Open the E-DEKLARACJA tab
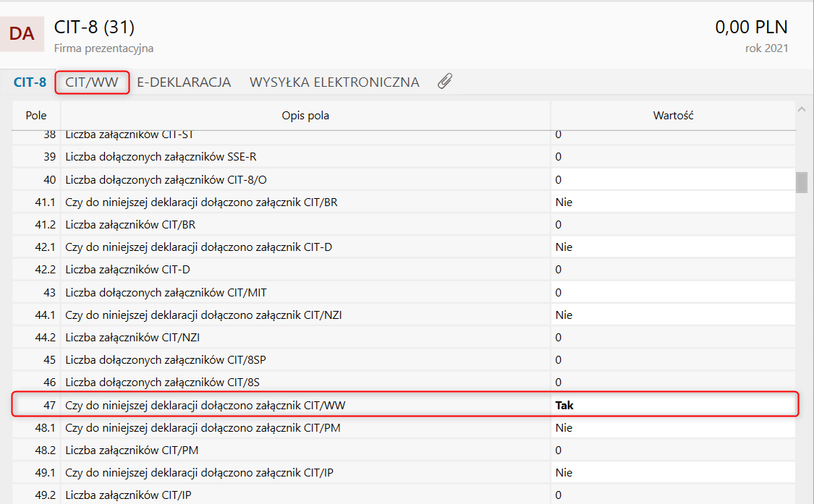 point(184,82)
